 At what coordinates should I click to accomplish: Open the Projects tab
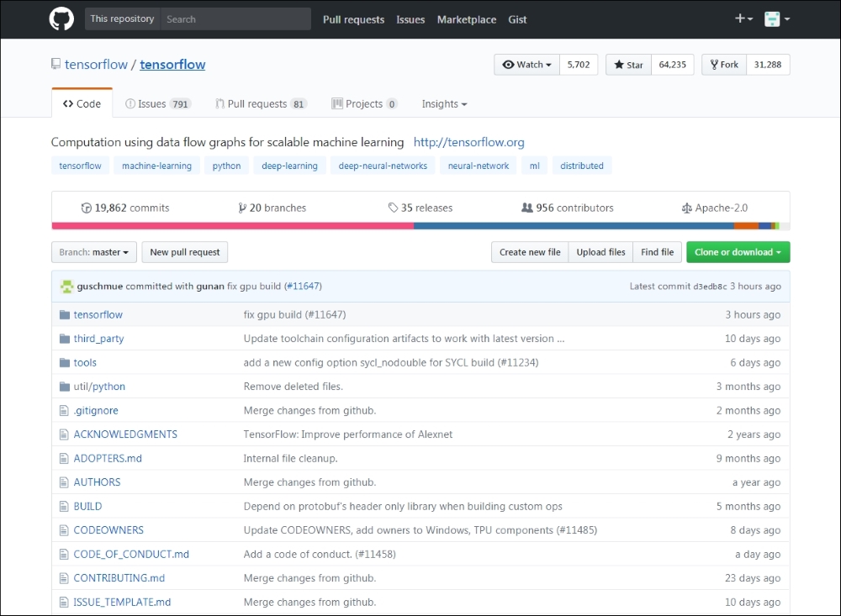365,104
